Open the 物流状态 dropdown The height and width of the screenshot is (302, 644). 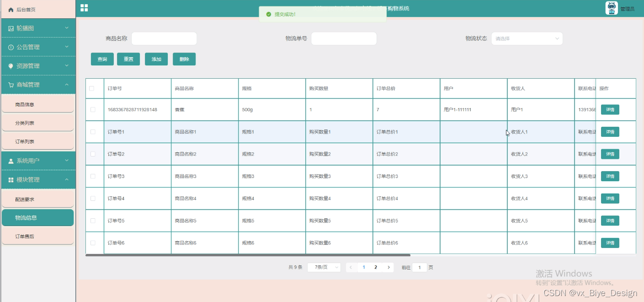[x=527, y=38]
